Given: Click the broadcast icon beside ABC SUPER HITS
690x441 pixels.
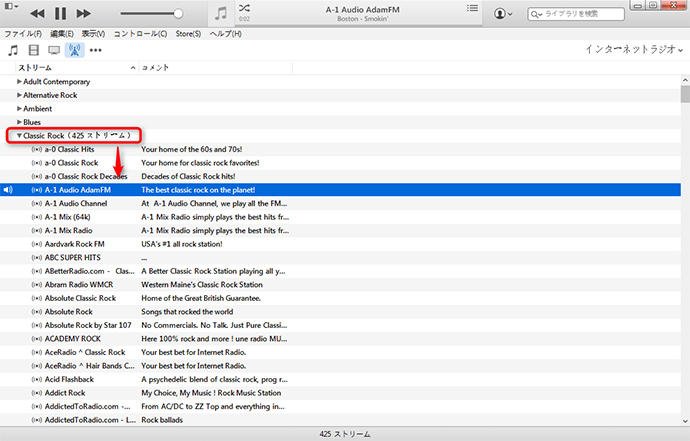Looking at the screenshot, I should point(37,257).
